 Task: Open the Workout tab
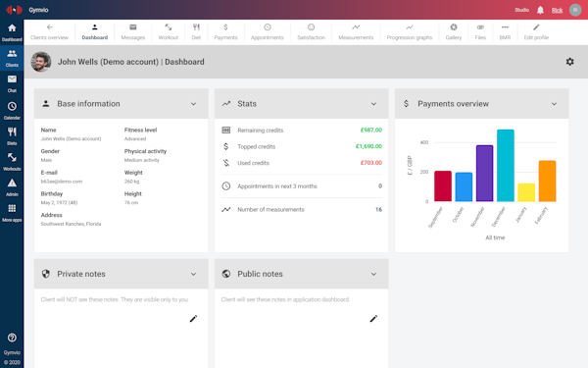pos(168,32)
